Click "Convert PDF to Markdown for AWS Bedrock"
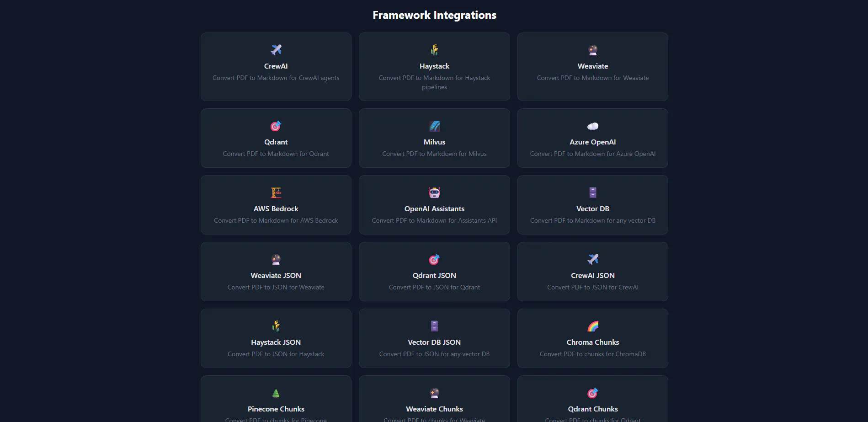This screenshot has height=422, width=868. pyautogui.click(x=276, y=221)
